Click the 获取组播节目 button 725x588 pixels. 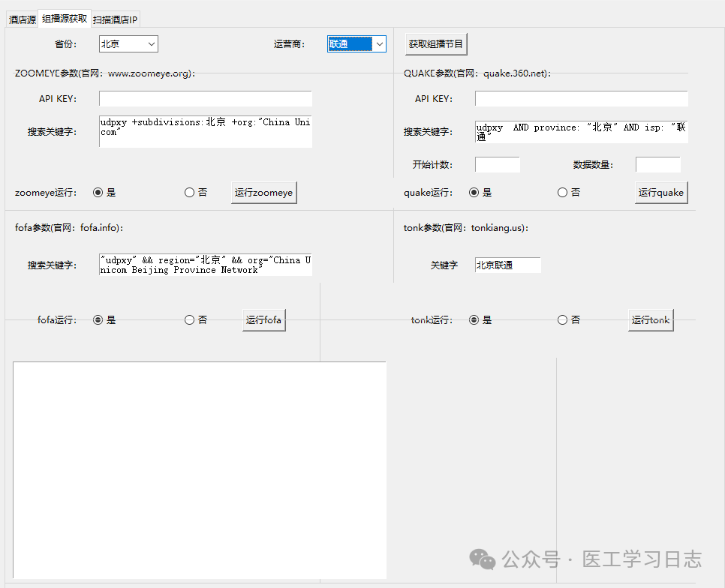click(435, 43)
